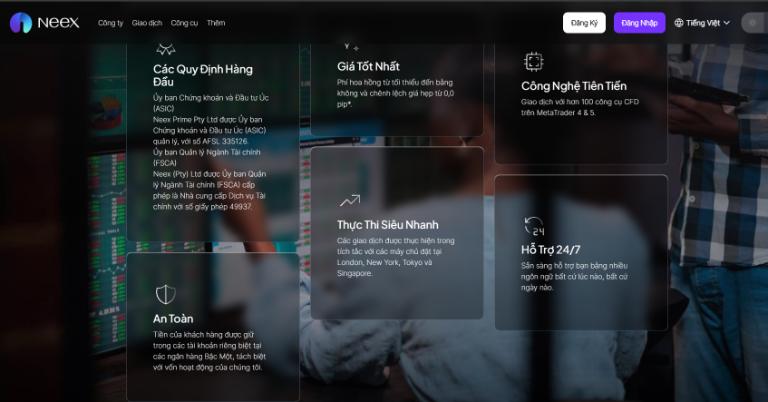The width and height of the screenshot is (768, 402).
Task: Click the shield icon above An Toàn
Action: pyautogui.click(x=166, y=294)
